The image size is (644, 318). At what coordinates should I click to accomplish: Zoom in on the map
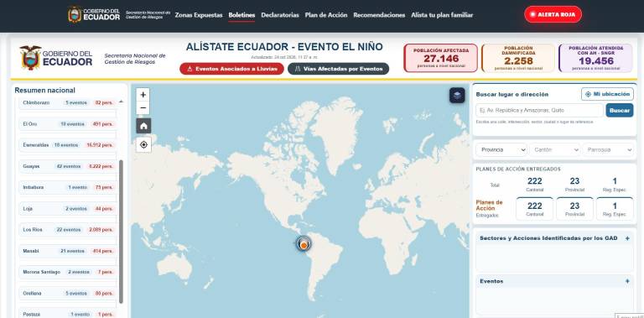point(143,95)
